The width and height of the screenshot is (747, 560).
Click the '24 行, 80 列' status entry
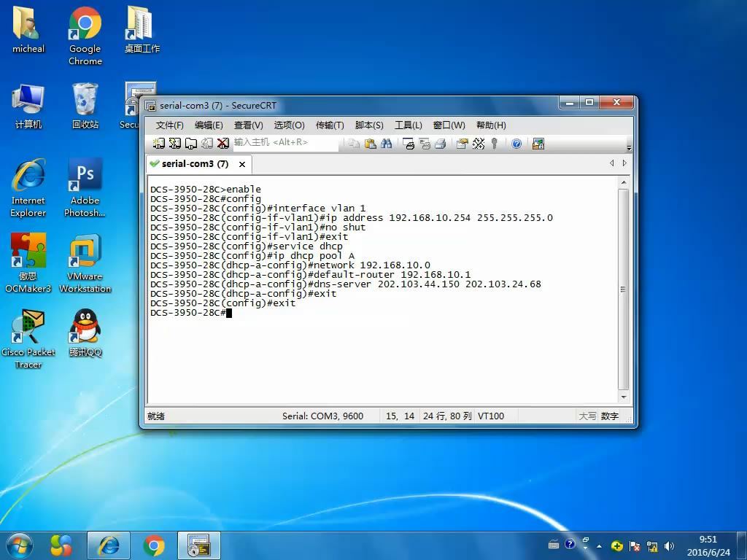[447, 416]
